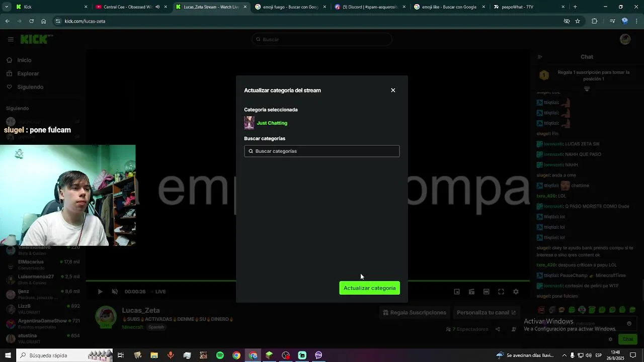
Task: Click the Buscar categorías input field
Action: (322, 151)
